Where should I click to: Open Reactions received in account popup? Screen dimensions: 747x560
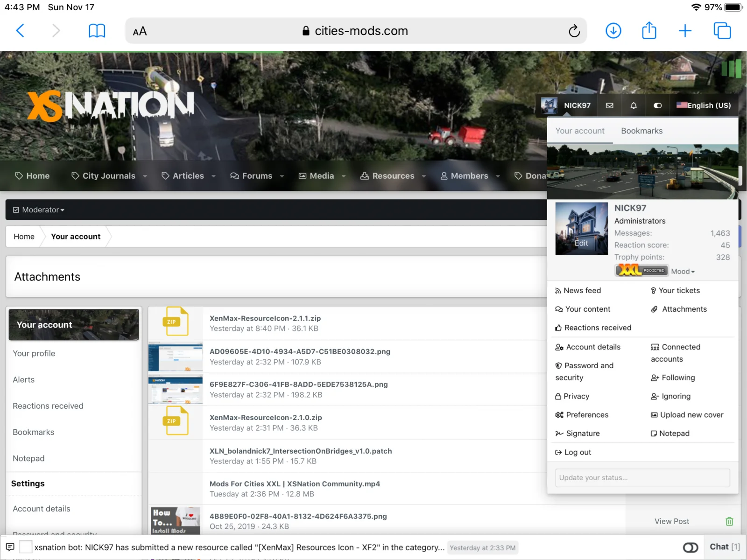(x=593, y=328)
